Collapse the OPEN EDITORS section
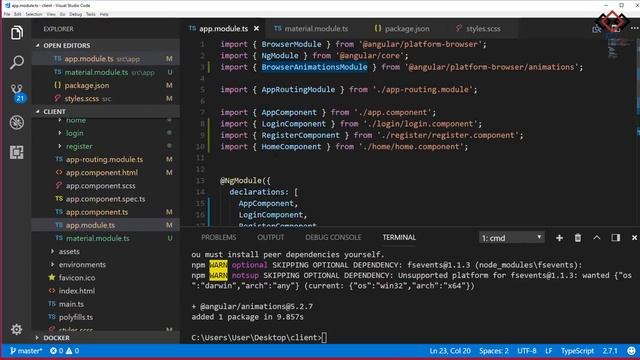 [x=106, y=45]
